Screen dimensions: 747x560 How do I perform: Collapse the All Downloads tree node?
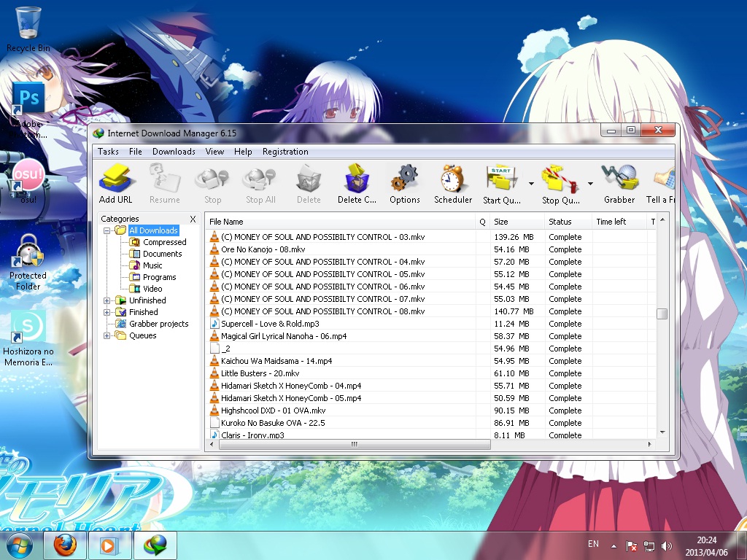tap(107, 230)
